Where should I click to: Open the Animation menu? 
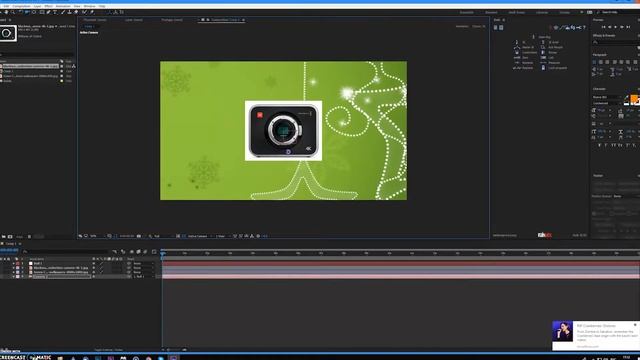(63, 6)
